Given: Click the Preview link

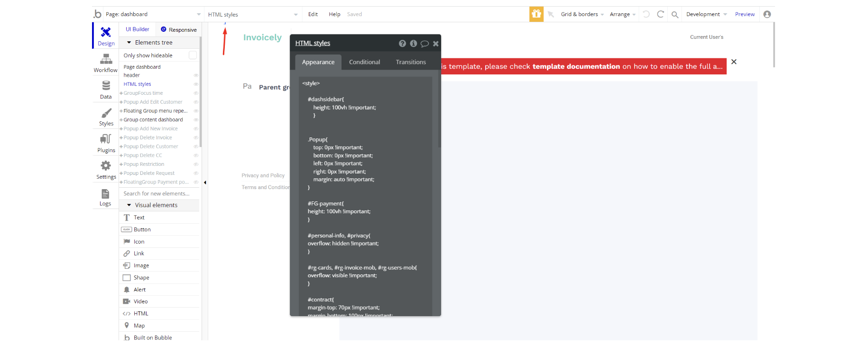Looking at the screenshot, I should pyautogui.click(x=745, y=14).
